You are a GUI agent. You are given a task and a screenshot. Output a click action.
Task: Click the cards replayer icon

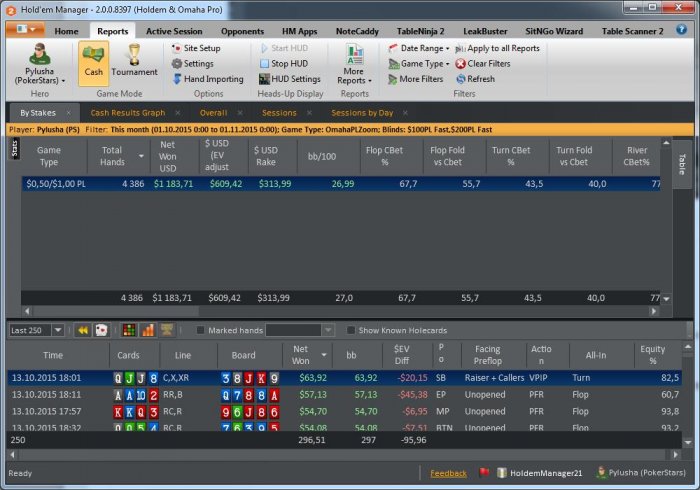pos(102,330)
